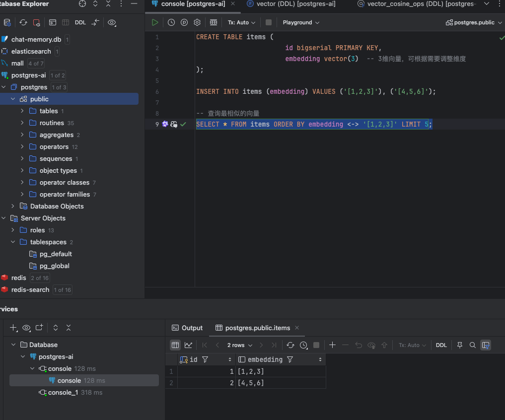The width and height of the screenshot is (505, 420).
Task: Add a service with the plus icon
Action: pos(13,328)
